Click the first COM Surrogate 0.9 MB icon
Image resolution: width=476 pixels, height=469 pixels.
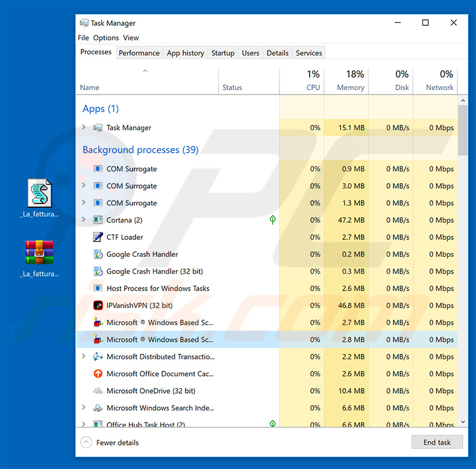click(98, 169)
